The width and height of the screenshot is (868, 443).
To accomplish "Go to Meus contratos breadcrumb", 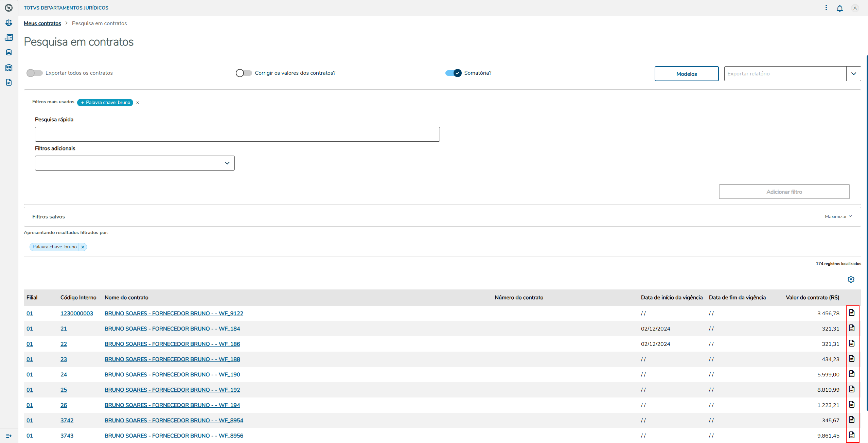I will click(42, 23).
